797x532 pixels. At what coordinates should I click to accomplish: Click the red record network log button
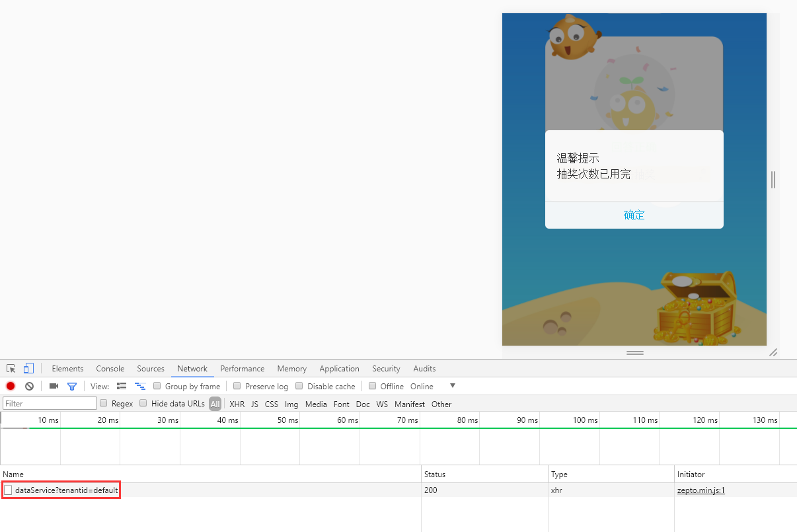coord(11,387)
